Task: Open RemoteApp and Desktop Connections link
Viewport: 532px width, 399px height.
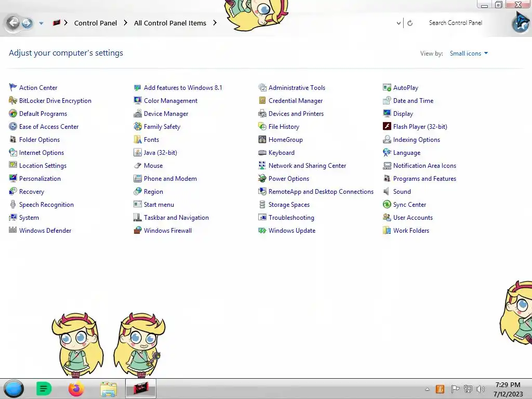Action: (321, 191)
